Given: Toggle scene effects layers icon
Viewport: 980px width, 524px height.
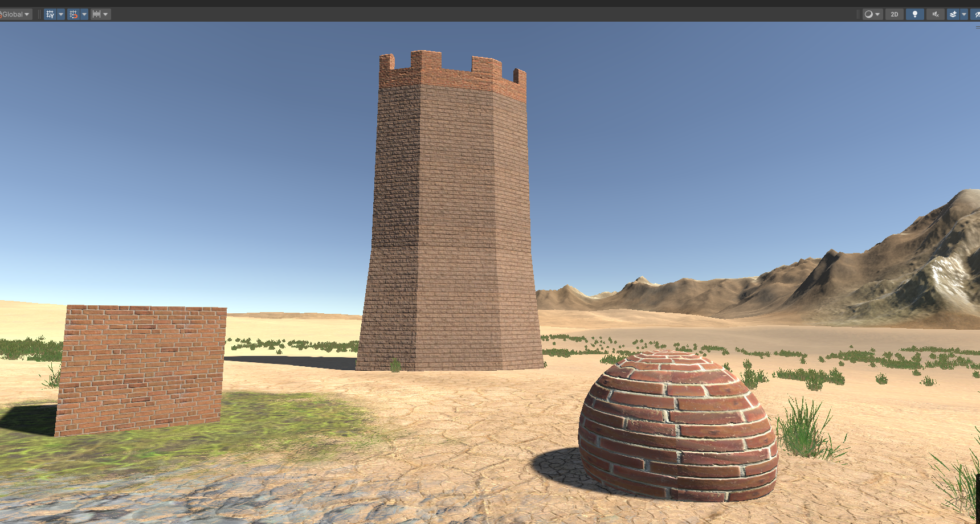Looking at the screenshot, I should 953,14.
